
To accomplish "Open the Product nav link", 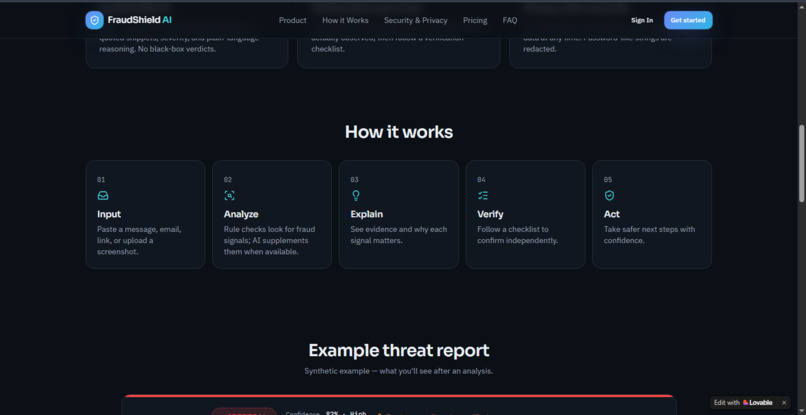I will [292, 20].
